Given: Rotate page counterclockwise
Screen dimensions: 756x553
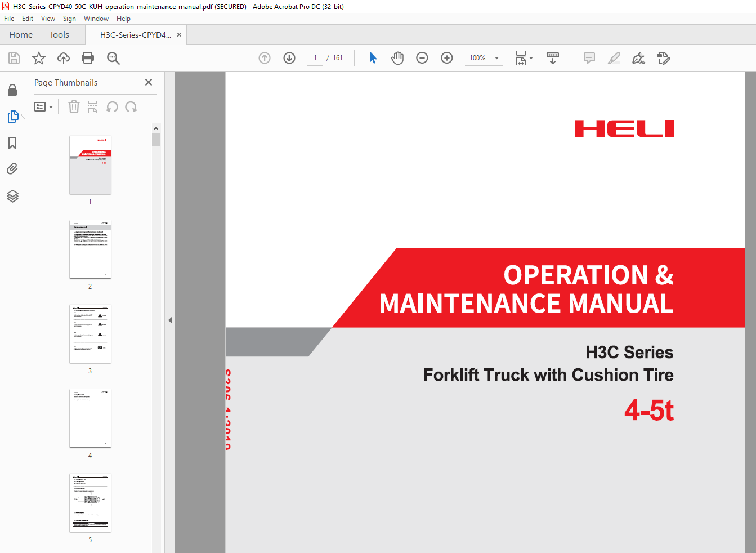Looking at the screenshot, I should (112, 106).
